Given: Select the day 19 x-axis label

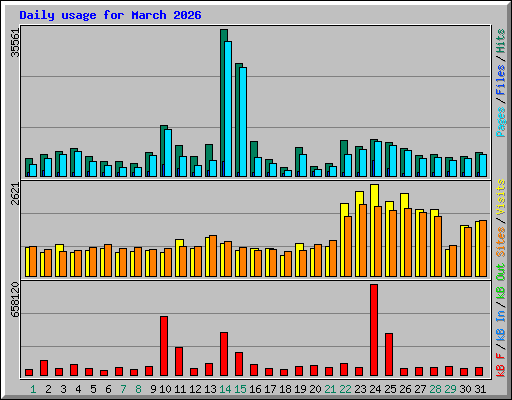Looking at the screenshot, I should (300, 389).
